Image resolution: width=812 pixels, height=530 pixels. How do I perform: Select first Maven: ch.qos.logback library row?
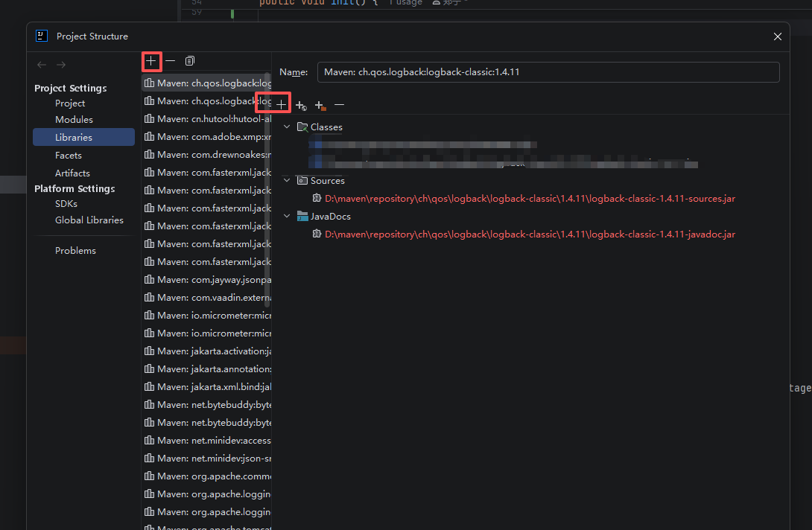[206, 83]
